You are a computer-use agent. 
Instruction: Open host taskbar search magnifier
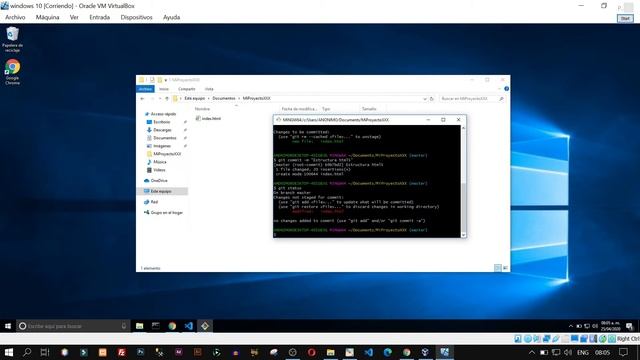[x=27, y=352]
